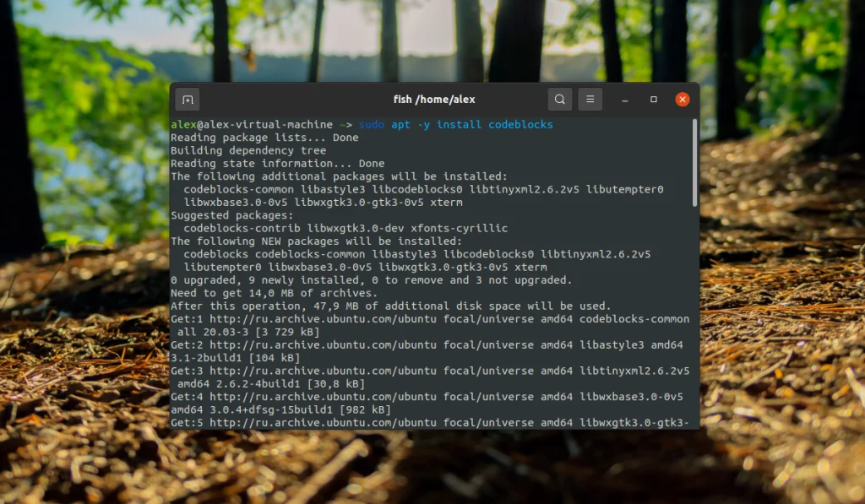
Task: Minimize the terminal window
Action: click(x=624, y=100)
